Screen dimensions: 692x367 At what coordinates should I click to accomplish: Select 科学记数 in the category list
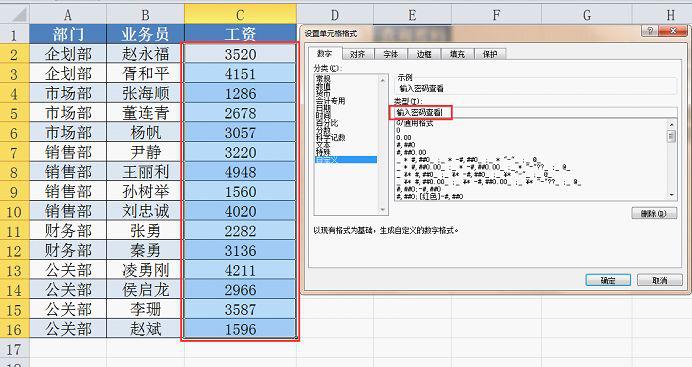click(x=330, y=138)
